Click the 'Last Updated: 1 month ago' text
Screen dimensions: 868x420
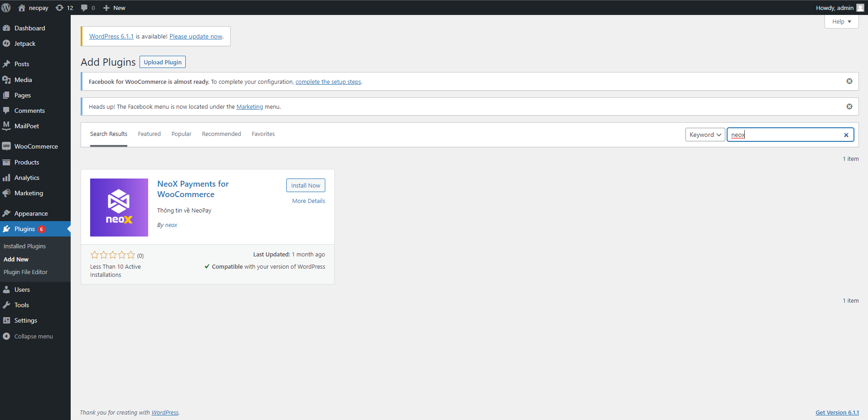(289, 255)
